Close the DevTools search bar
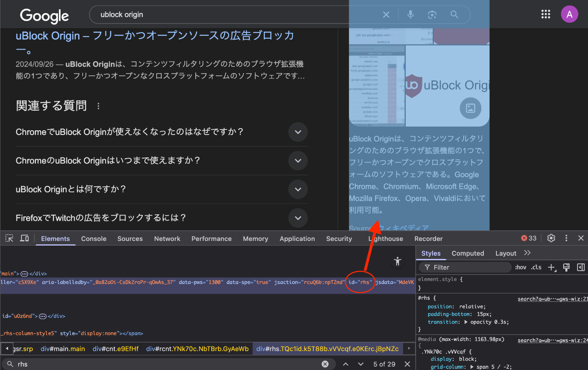 click(407, 364)
